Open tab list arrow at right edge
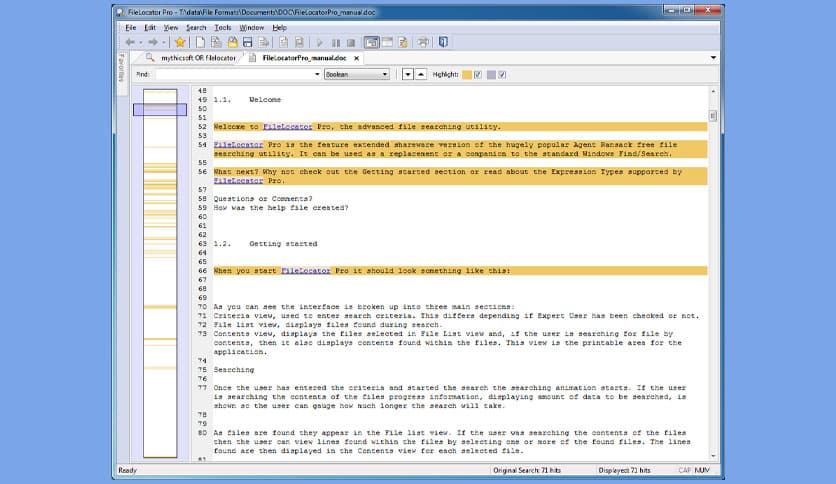836x484 pixels. [x=713, y=58]
